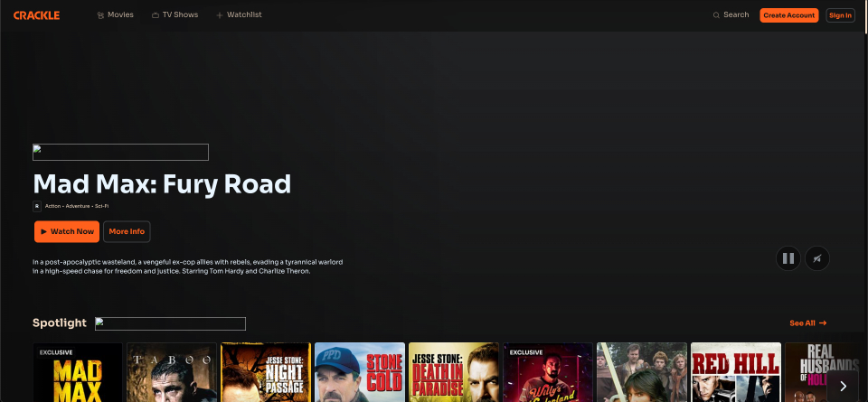Advance the Spotlight carousel with arrow
This screenshot has width=868, height=402.
point(843,386)
